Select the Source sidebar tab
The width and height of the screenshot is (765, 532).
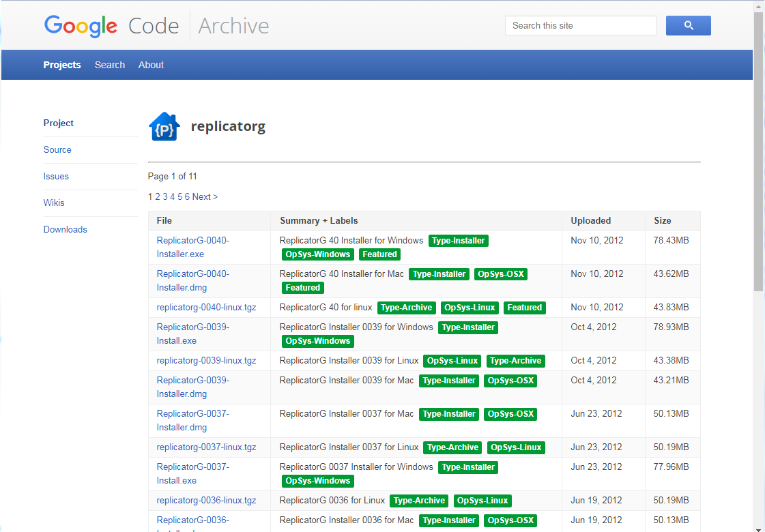pyautogui.click(x=57, y=149)
